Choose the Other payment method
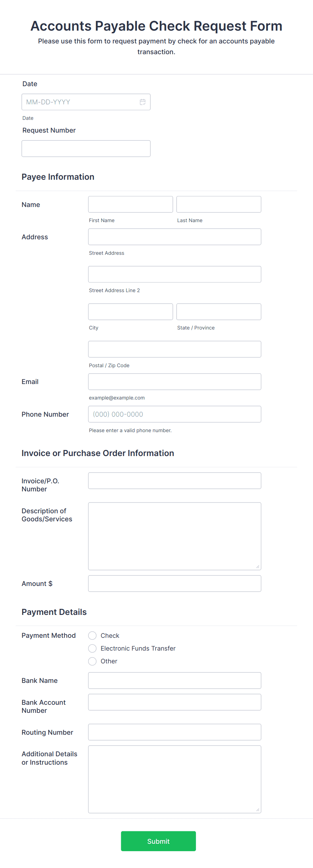The width and height of the screenshot is (313, 868). (92, 661)
